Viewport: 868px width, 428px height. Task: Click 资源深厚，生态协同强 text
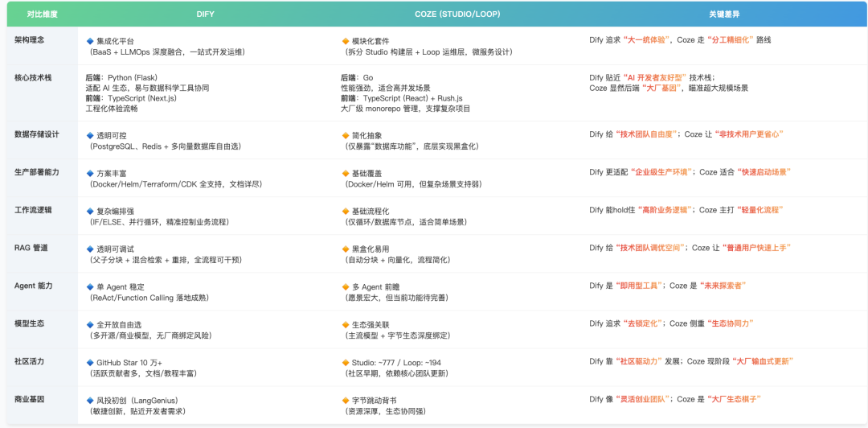coord(385,411)
